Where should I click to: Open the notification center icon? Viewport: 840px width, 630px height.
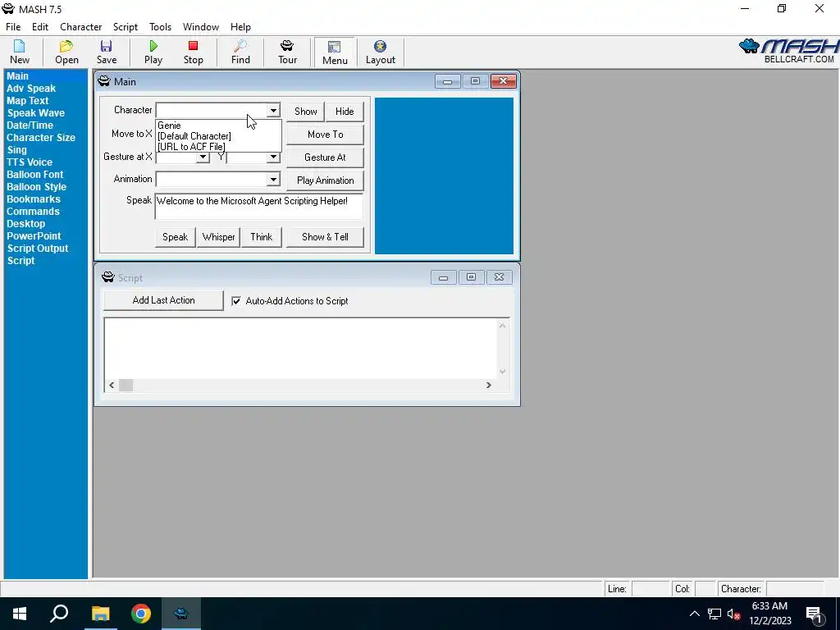[x=814, y=614]
